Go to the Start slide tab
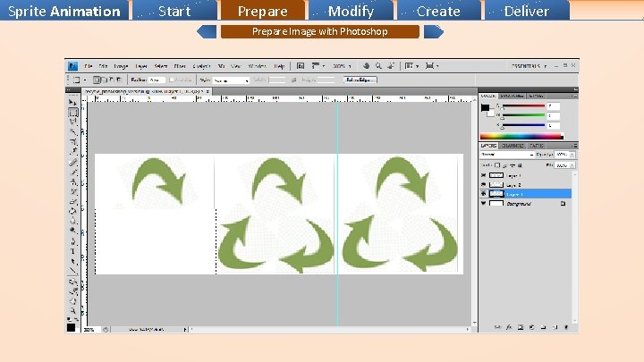 tap(174, 11)
